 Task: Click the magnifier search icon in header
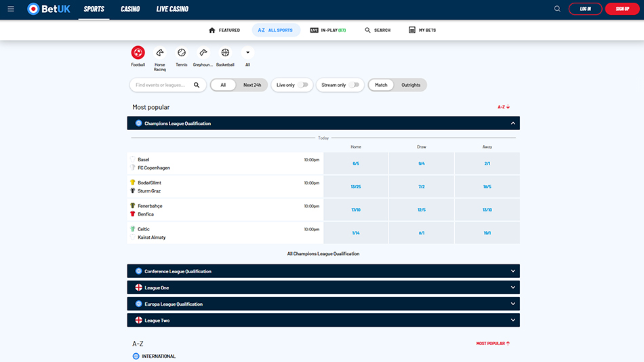pos(557,9)
